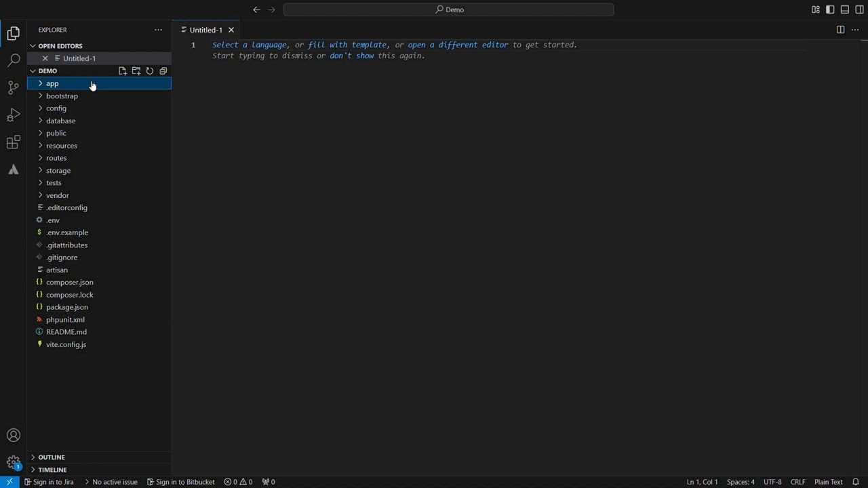
Task: Close Untitled-1 in Open Editors list
Action: coord(45,58)
